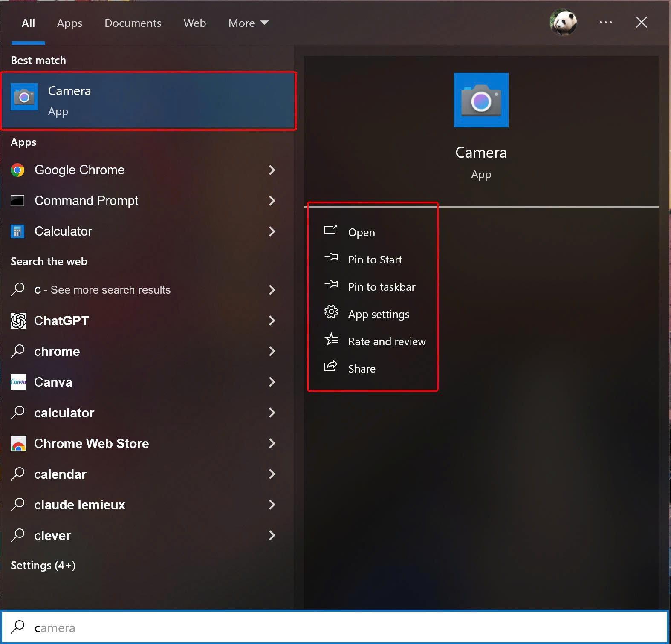The height and width of the screenshot is (644, 671).
Task: Click the calculator web suggestion text
Action: point(64,413)
